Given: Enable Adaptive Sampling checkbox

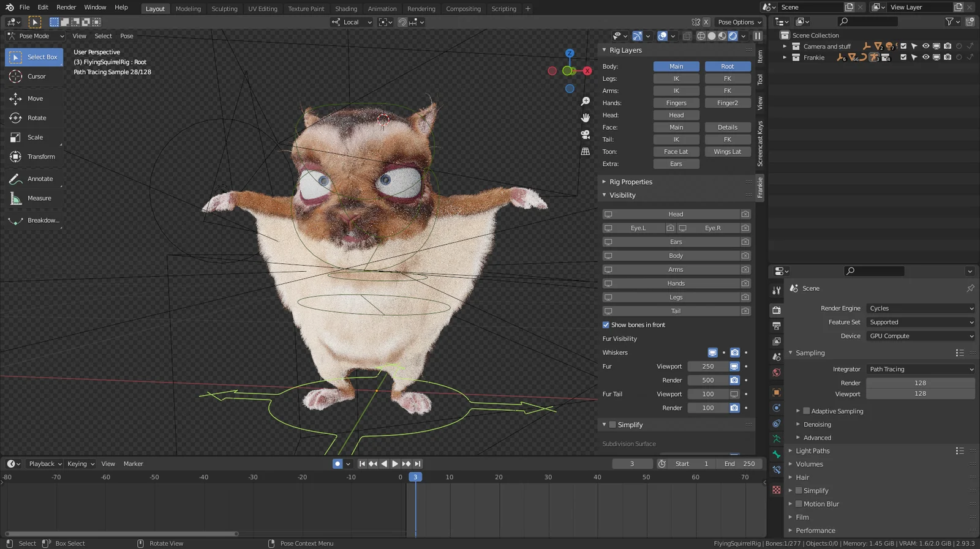Looking at the screenshot, I should coord(807,411).
